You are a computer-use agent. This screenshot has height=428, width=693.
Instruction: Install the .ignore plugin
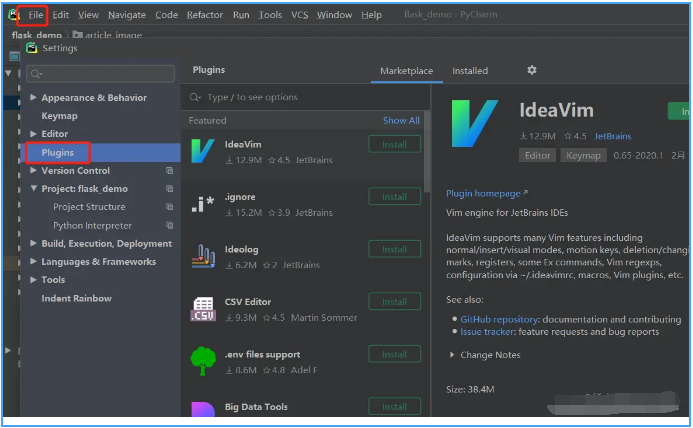pos(394,197)
